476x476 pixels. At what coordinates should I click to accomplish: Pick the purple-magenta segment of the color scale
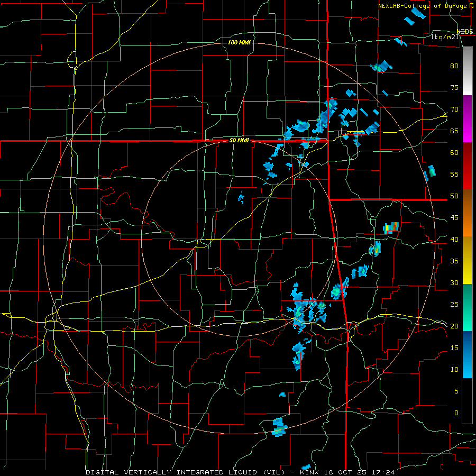click(x=467, y=119)
